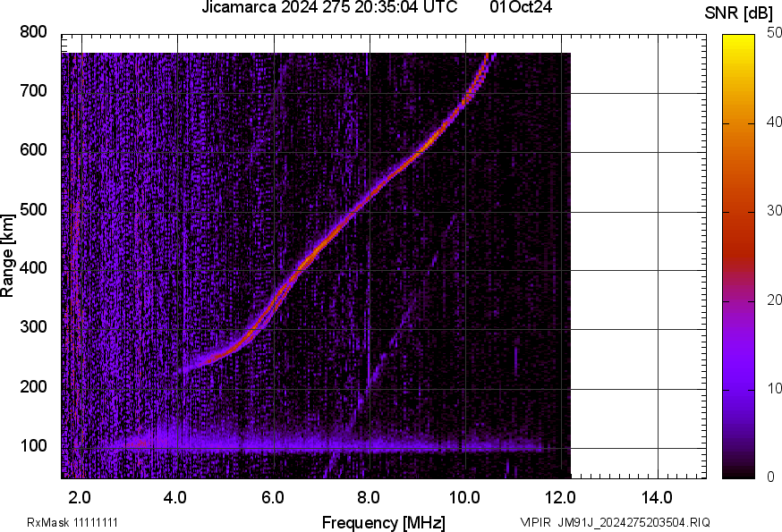
Task: Click the colorbar tick label '0'
Action: (770, 477)
